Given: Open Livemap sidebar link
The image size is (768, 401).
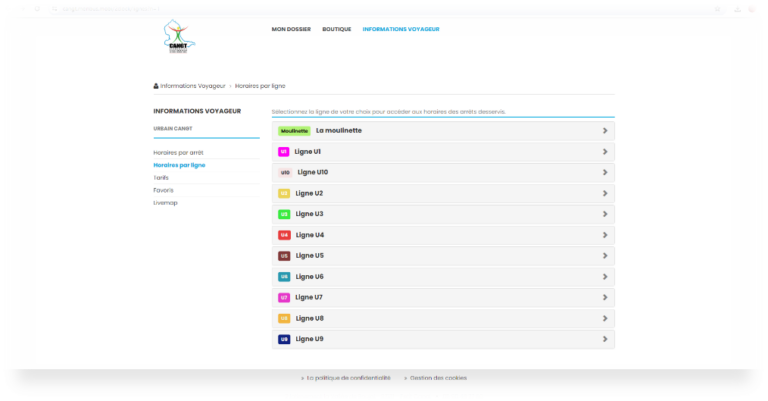Looking at the screenshot, I should click(x=166, y=203).
